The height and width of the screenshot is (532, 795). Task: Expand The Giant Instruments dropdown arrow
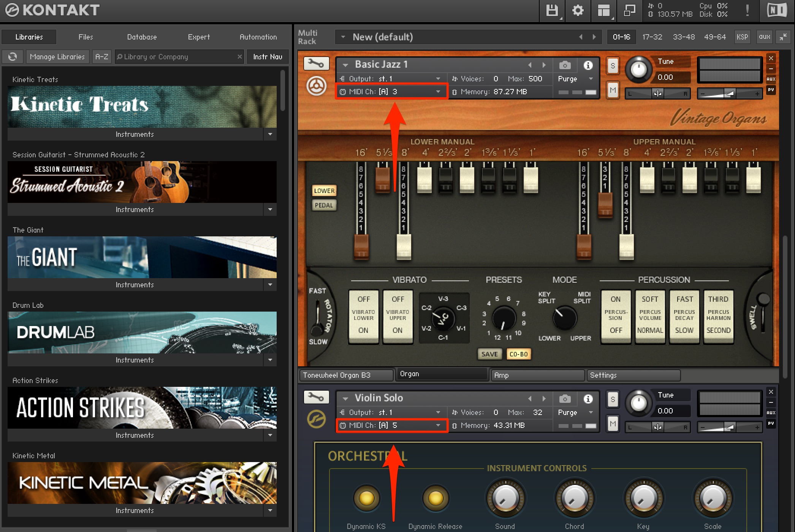[270, 285]
